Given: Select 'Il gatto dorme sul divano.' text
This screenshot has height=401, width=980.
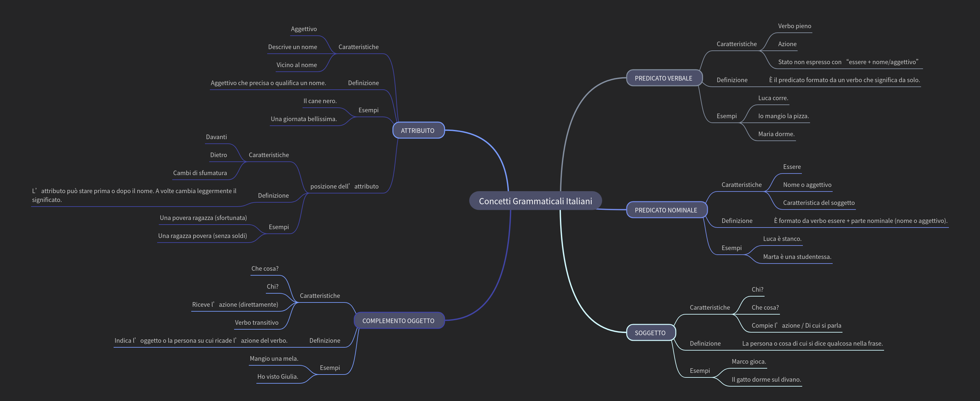Looking at the screenshot, I should (x=766, y=380).
